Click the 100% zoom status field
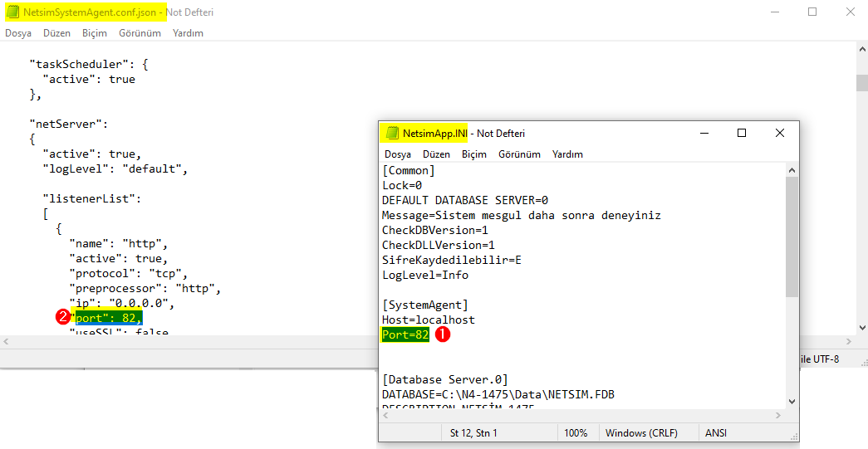 pyautogui.click(x=576, y=432)
